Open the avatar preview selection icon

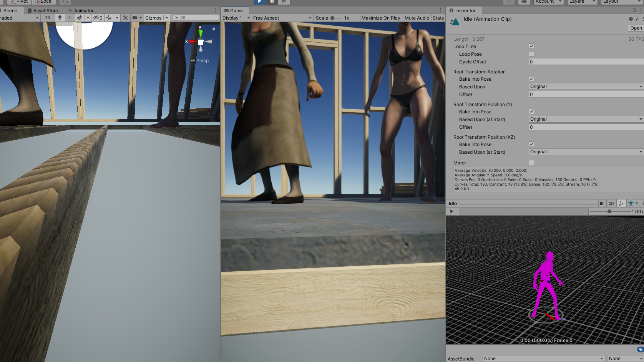[633, 204]
